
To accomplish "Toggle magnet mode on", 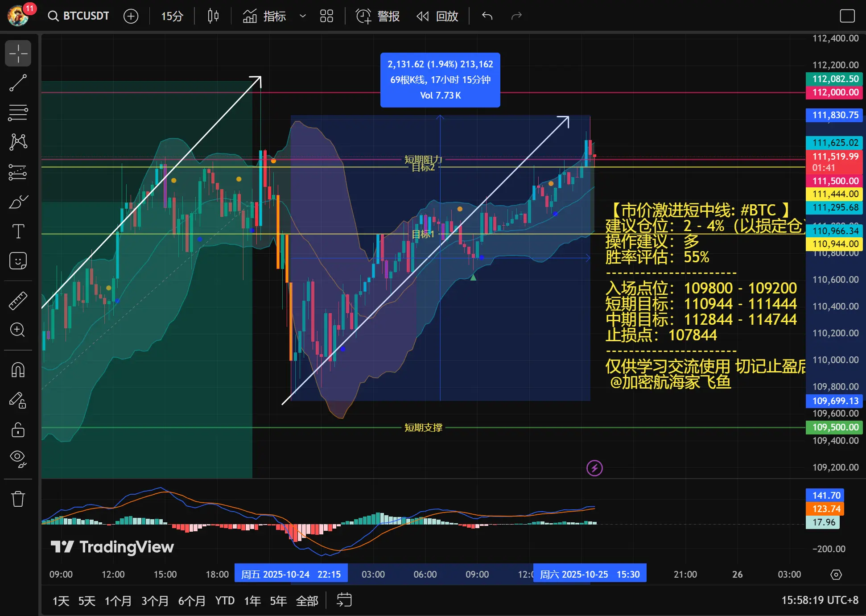I will pos(18,370).
